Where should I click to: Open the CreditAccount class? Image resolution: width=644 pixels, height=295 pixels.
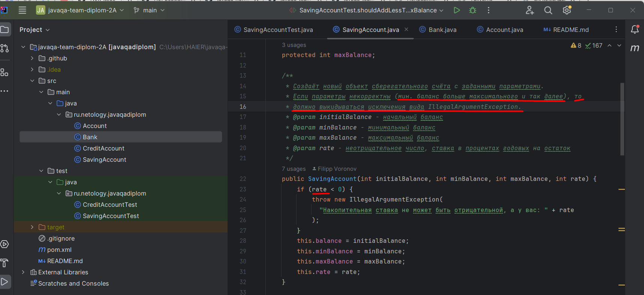click(x=99, y=148)
